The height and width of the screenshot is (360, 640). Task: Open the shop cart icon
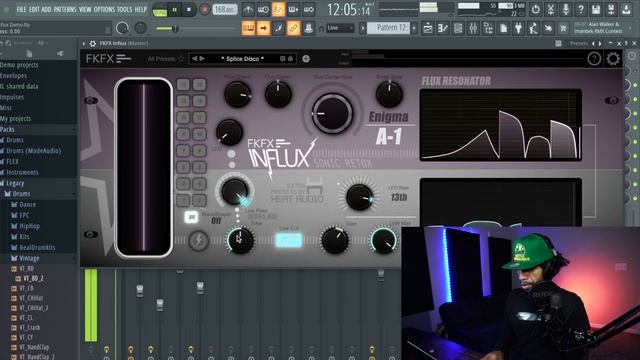click(x=563, y=28)
